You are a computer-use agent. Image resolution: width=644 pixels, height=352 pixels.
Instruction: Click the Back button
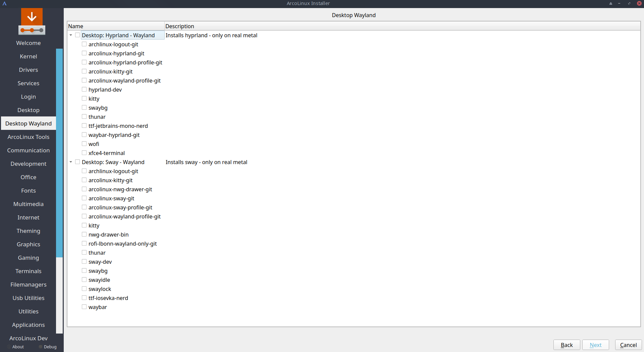567,345
